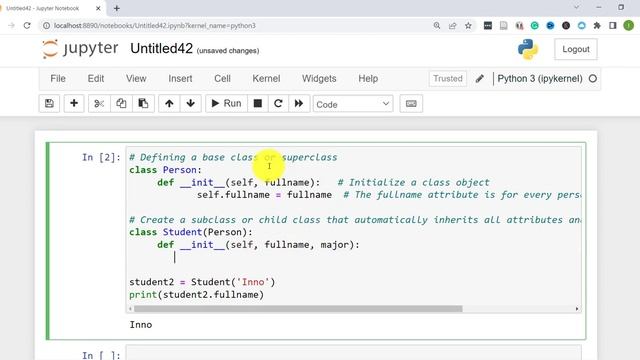Image resolution: width=640 pixels, height=360 pixels.
Task: Open the Edit menu
Action: [96, 78]
